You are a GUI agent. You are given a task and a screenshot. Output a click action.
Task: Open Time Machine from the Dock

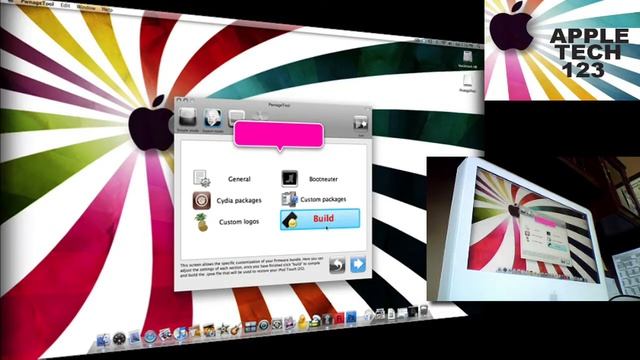pyautogui.click(x=263, y=326)
